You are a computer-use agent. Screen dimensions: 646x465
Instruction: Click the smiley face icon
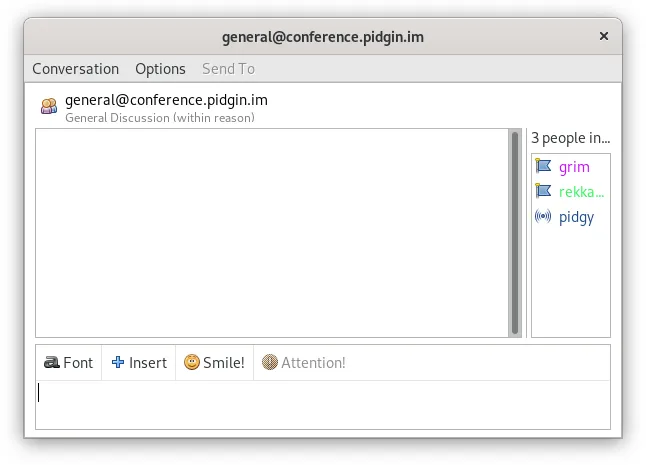click(192, 362)
